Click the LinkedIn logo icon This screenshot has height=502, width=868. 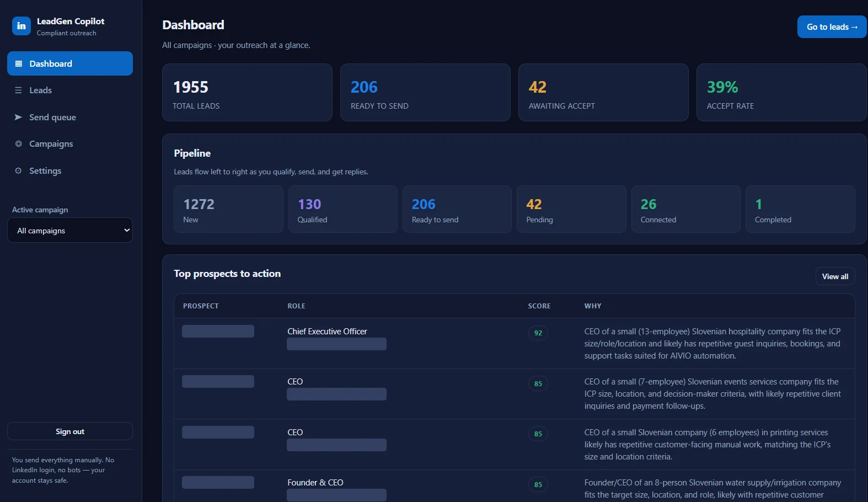[22, 26]
